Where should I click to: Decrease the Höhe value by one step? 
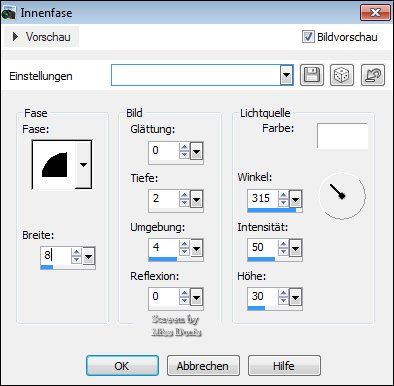coord(283,300)
